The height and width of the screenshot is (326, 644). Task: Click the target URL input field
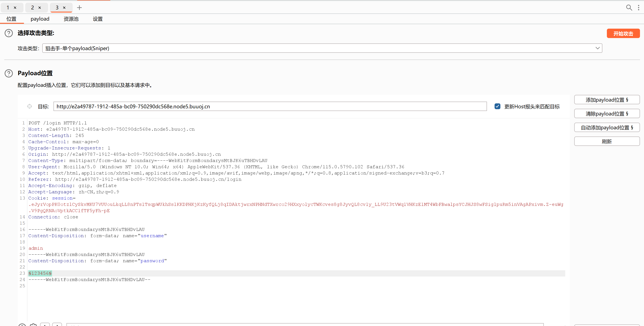(270, 107)
